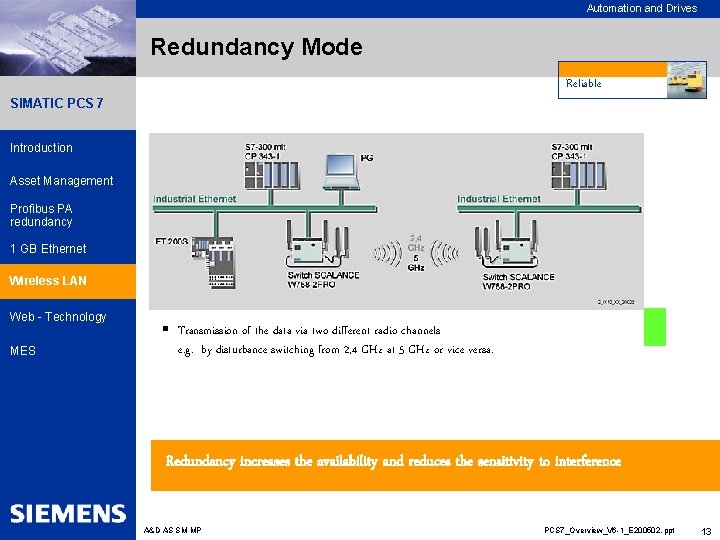Click the 2,4 GHz frequency label
The width and height of the screenshot is (720, 540).
[416, 243]
